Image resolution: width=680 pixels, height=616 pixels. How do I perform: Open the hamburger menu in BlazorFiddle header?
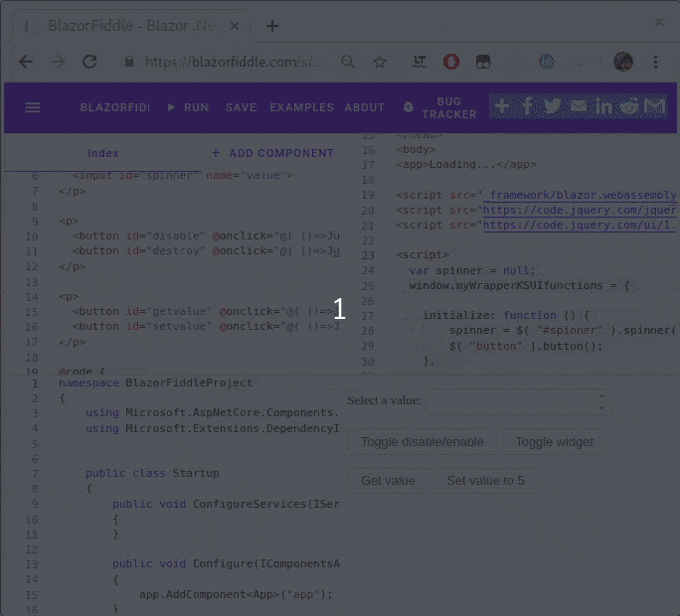point(33,107)
